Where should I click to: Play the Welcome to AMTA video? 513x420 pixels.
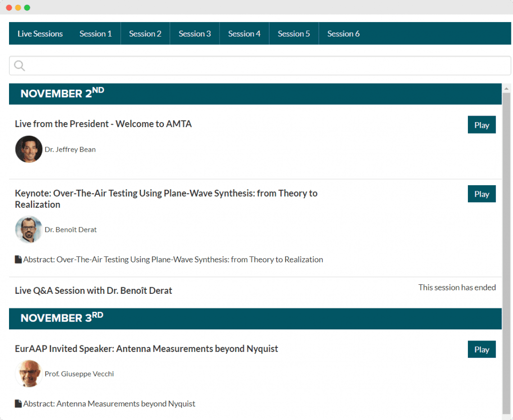click(481, 125)
